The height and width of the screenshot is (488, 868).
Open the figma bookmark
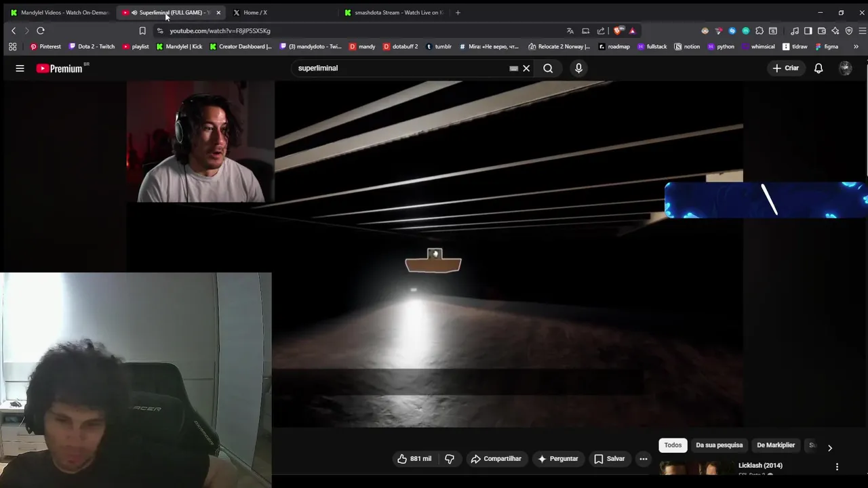[x=827, y=47]
